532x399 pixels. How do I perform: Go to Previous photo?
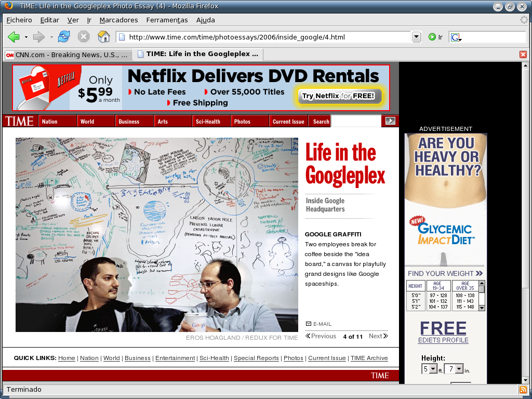pyautogui.click(x=321, y=336)
